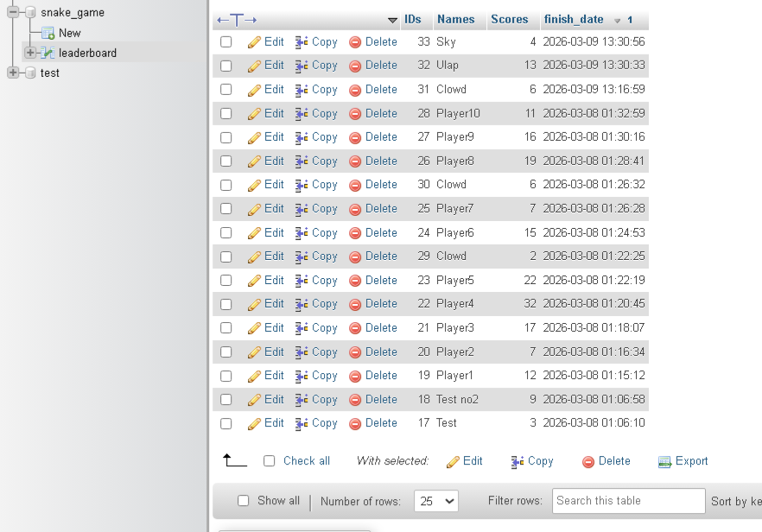Click New under snake_game
This screenshot has height=532, width=762.
tap(69, 33)
